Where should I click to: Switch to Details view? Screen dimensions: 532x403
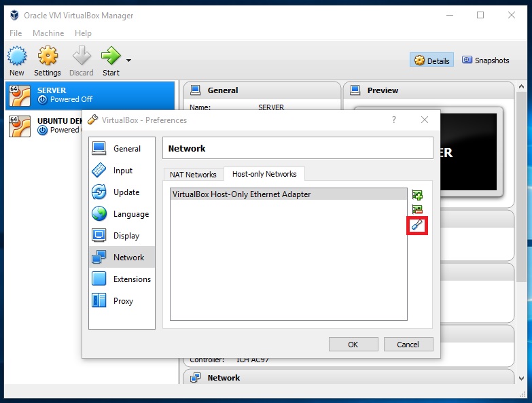click(431, 60)
